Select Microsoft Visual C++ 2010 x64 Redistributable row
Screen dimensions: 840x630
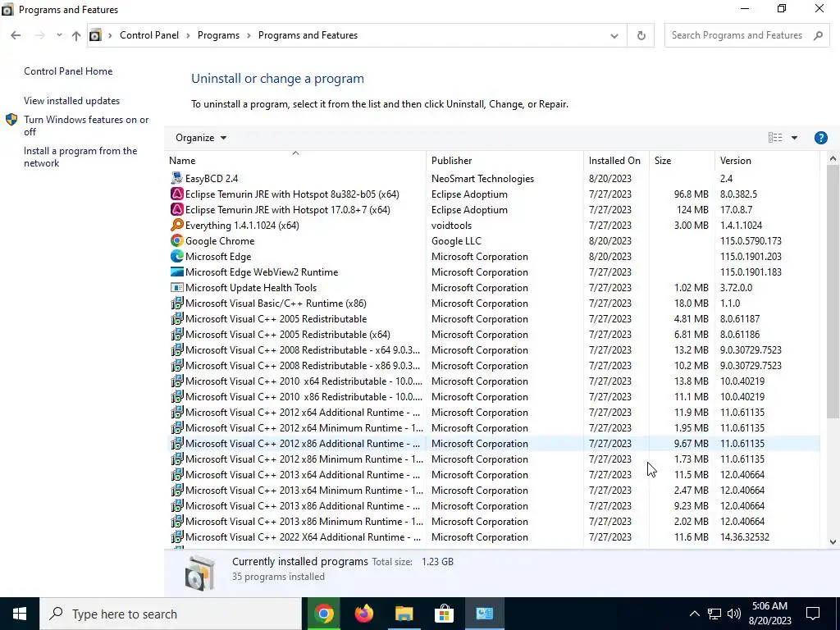point(493,381)
